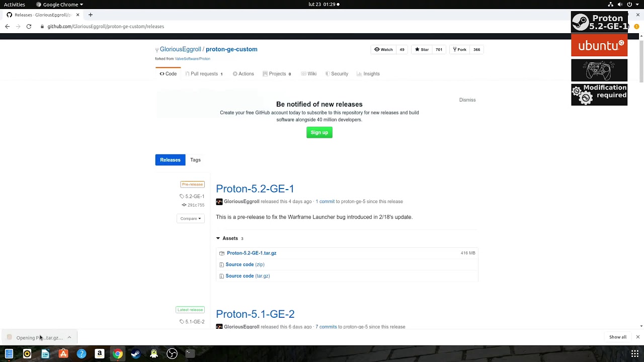Click the Chrome icon in the dock
644x362 pixels.
coord(118,354)
